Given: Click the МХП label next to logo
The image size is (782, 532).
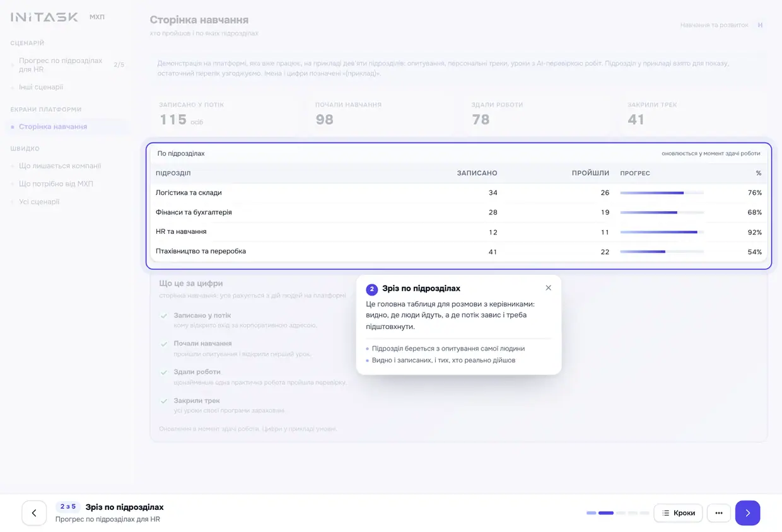Looking at the screenshot, I should pos(97,17).
